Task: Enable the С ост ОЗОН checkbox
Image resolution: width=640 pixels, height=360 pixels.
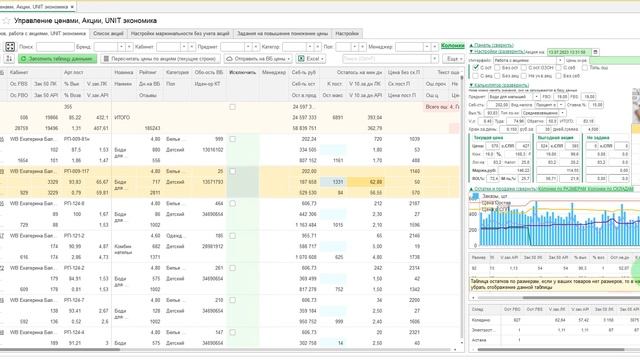Action: [x=524, y=68]
